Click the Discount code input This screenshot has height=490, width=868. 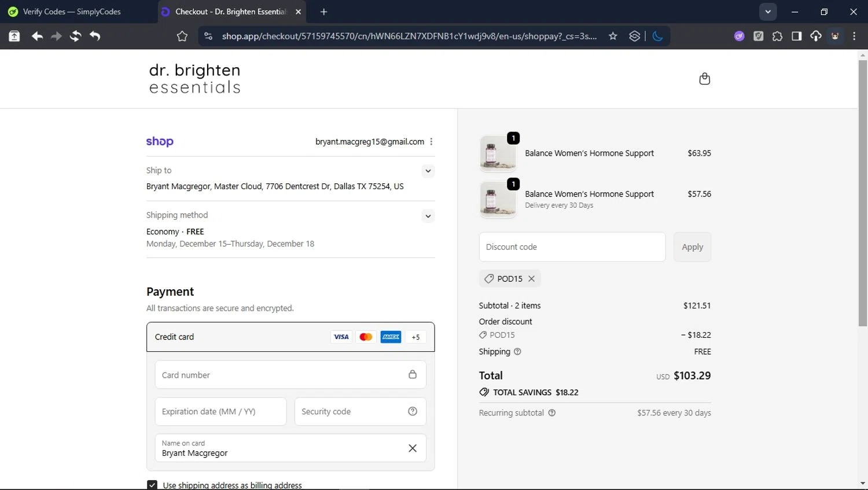point(572,247)
